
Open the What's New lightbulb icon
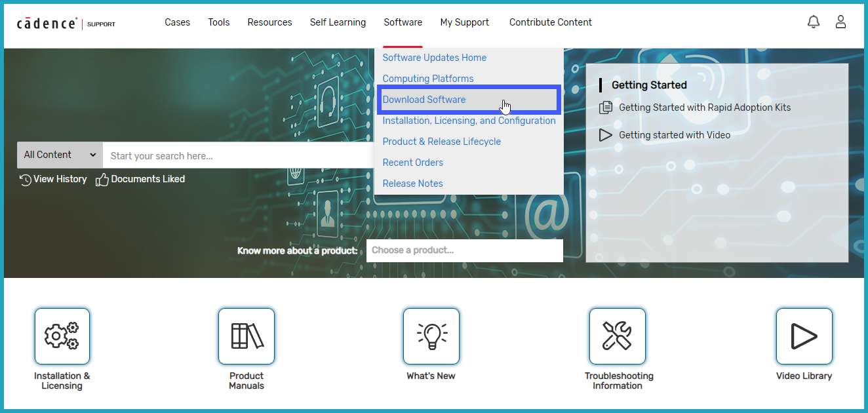431,336
